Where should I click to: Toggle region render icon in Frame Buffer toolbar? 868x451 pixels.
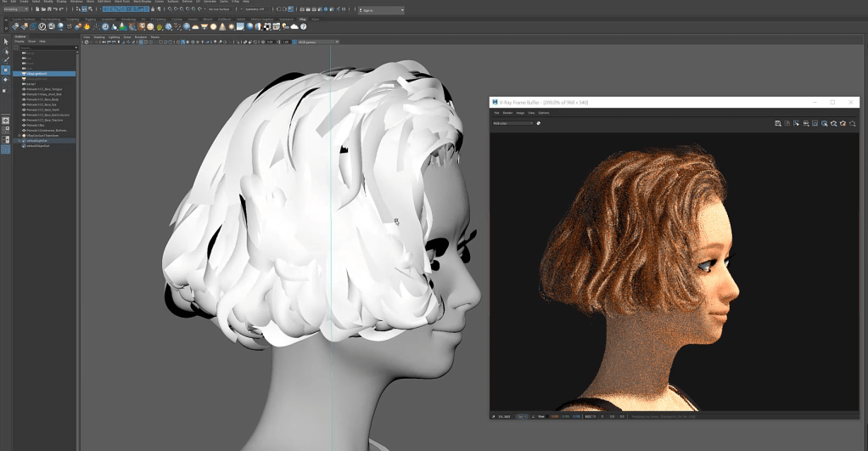click(815, 123)
